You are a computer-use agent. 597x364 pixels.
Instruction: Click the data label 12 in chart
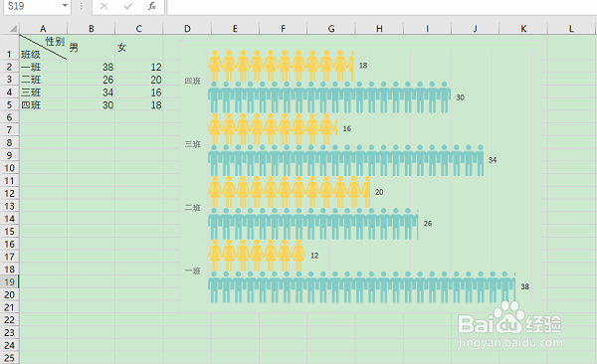pos(314,256)
